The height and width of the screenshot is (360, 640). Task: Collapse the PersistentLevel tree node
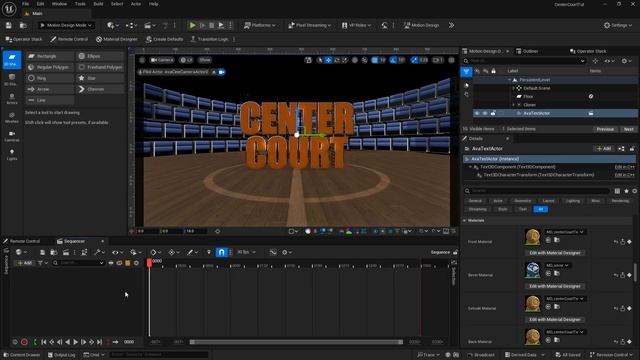(509, 80)
